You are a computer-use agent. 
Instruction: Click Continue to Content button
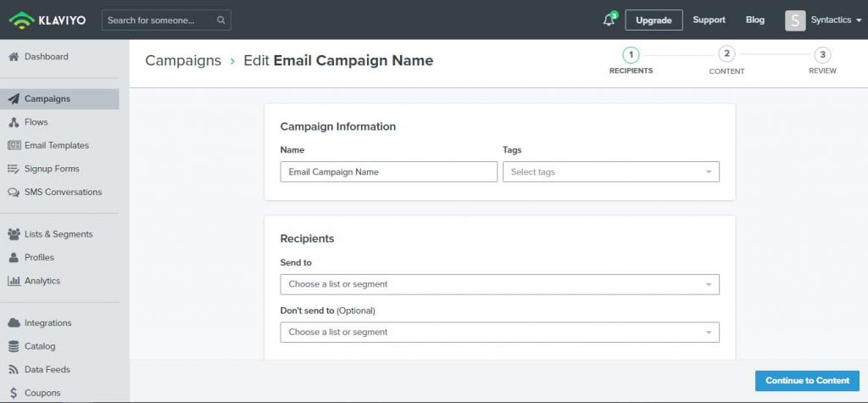tap(807, 381)
